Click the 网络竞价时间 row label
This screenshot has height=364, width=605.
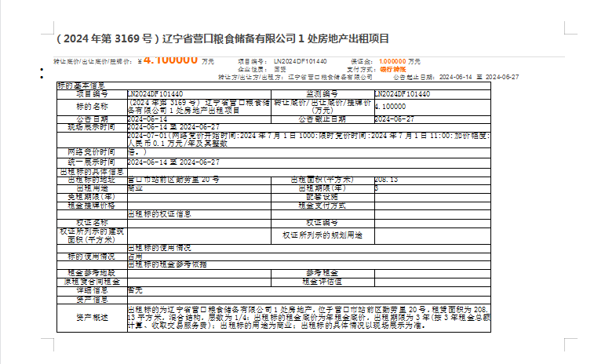[91, 151]
